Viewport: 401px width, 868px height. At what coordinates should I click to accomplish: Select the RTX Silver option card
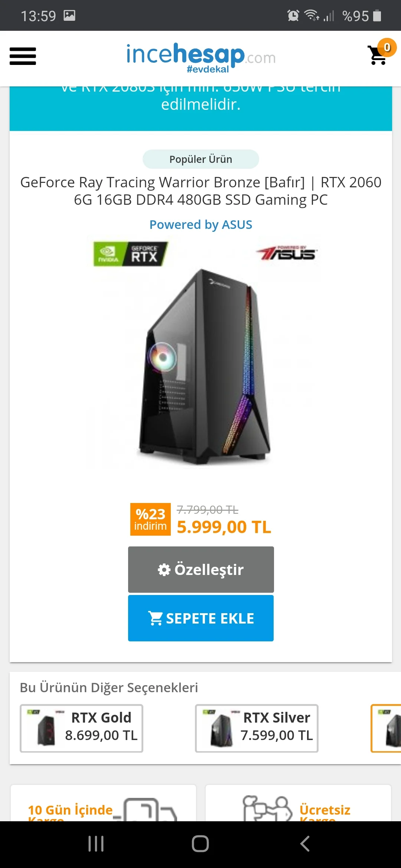(257, 728)
